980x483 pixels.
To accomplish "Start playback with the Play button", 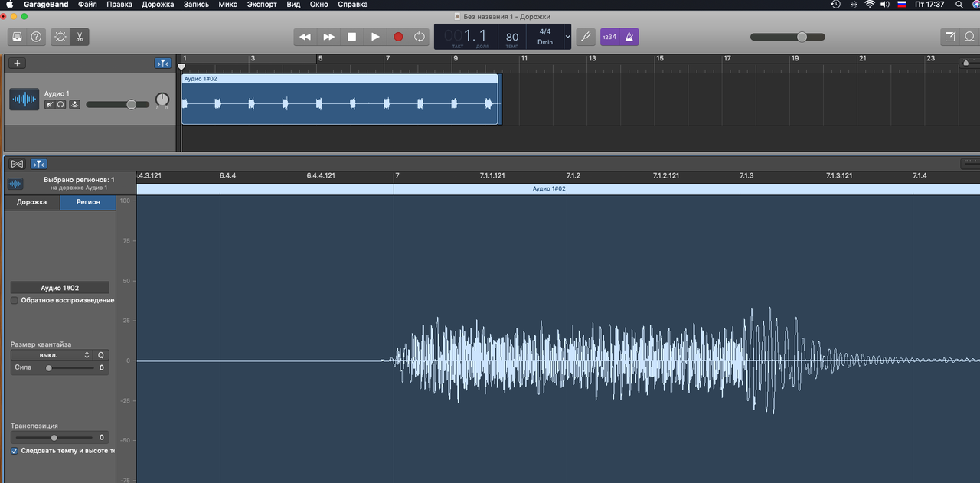I will (375, 37).
